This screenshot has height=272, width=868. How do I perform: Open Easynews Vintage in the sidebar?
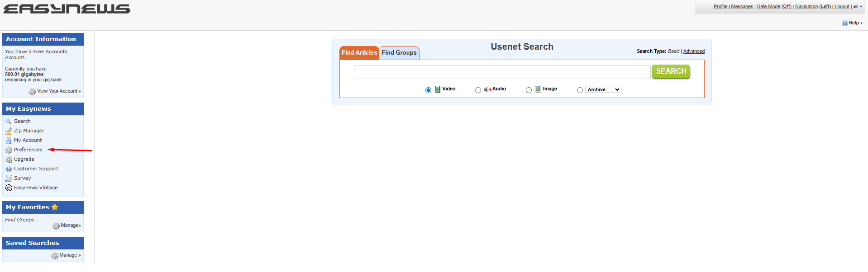tap(36, 188)
